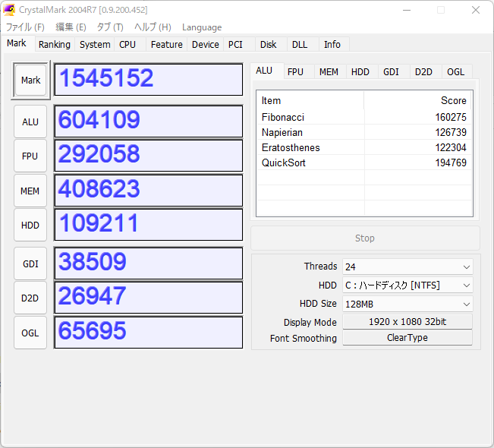Open the タブ (T) menu
This screenshot has width=494, height=448.
click(110, 27)
